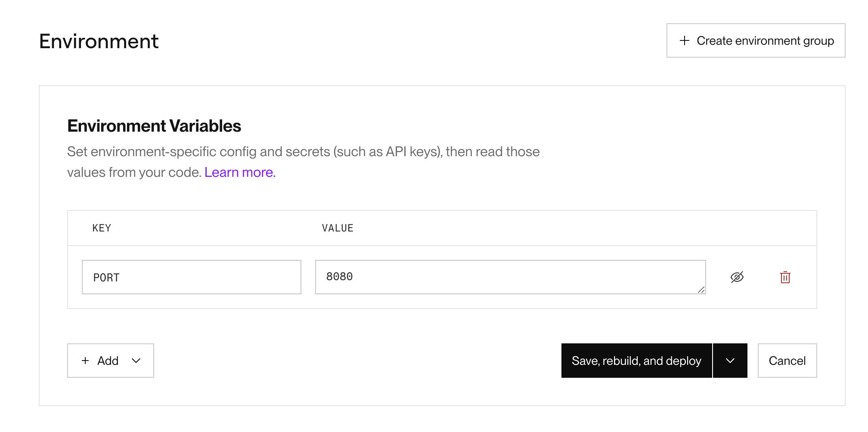Open the Learn more link
The height and width of the screenshot is (432, 868).
click(240, 172)
